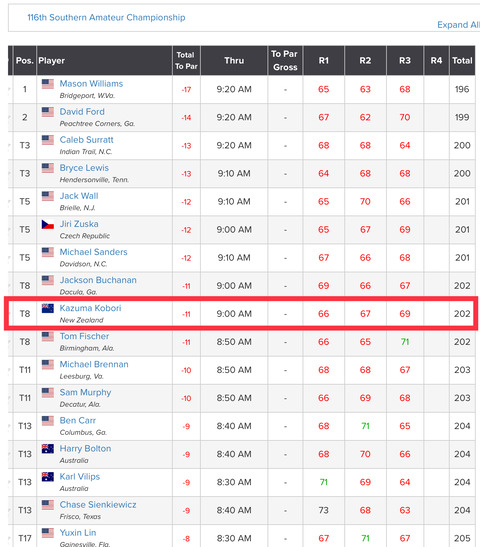Viewport: 480px width, 547px height.
Task: Open the 116th Southern Amateur Championship link
Action: pyautogui.click(x=106, y=17)
